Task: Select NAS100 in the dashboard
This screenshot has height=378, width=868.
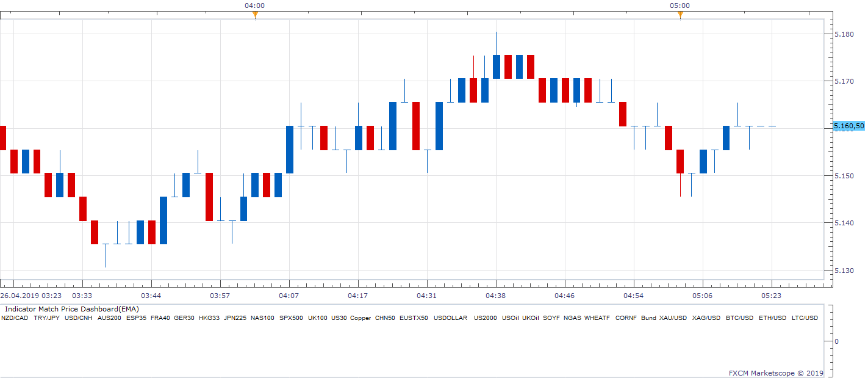Action: [262, 318]
